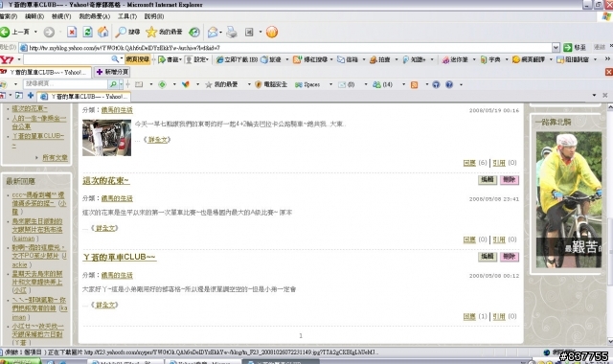The height and width of the screenshot is (364, 613).
Task: Open the 我的最愛(A) menu
Action: (x=95, y=16)
